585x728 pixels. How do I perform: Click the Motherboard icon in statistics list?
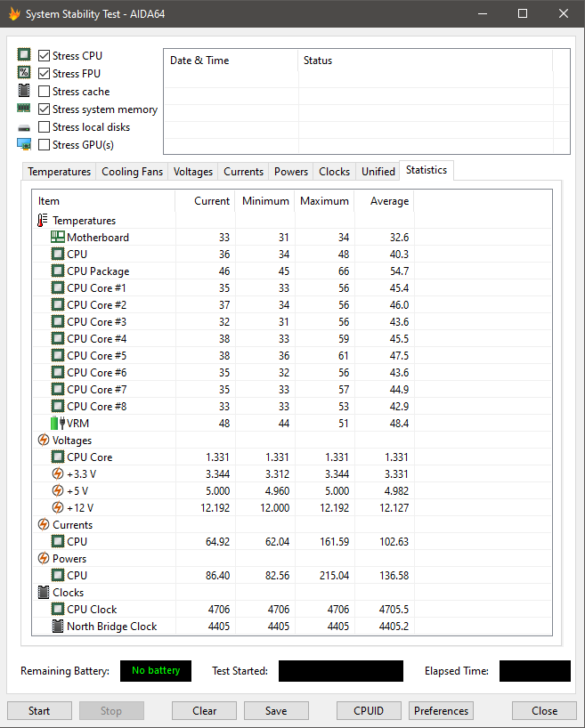pos(58,238)
